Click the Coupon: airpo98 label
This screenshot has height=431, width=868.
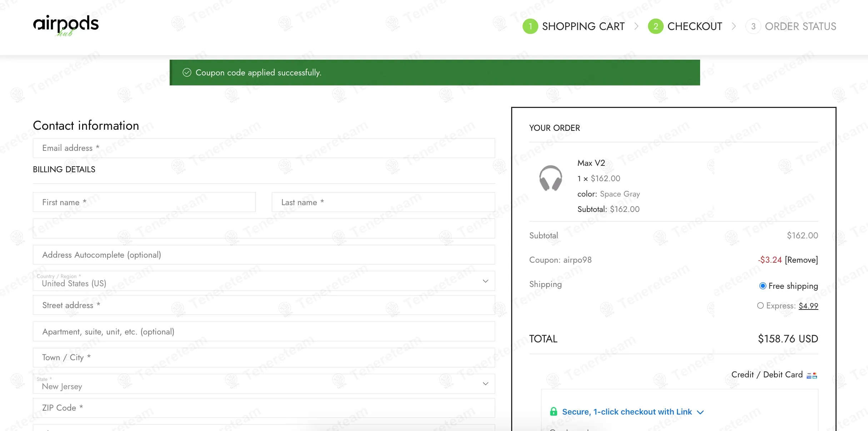(560, 260)
